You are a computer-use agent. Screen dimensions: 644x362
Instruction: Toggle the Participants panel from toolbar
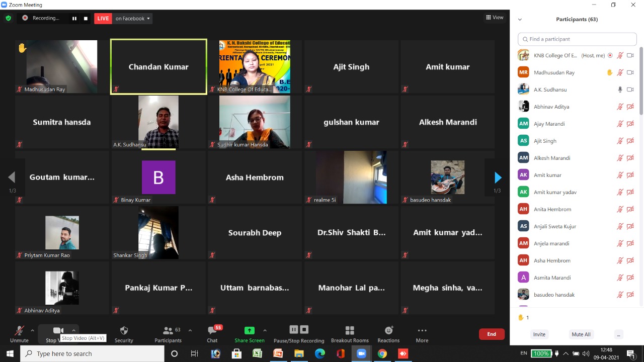pos(168,334)
